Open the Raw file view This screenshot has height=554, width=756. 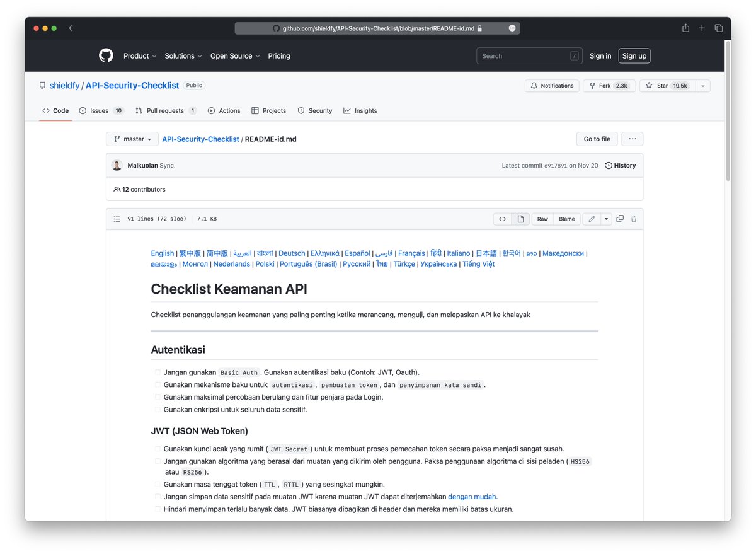tap(542, 219)
